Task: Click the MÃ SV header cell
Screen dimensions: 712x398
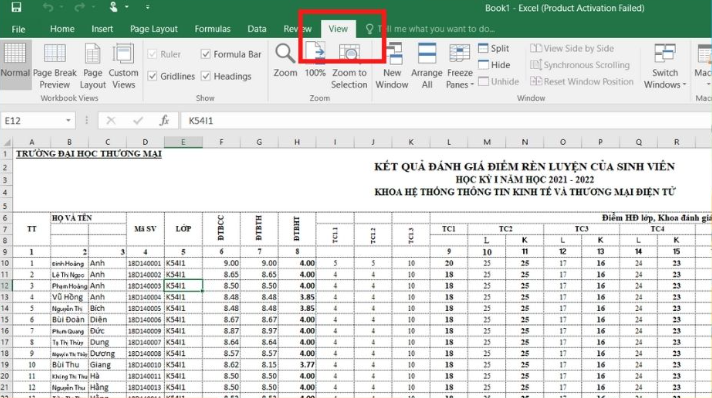Action: [145, 229]
